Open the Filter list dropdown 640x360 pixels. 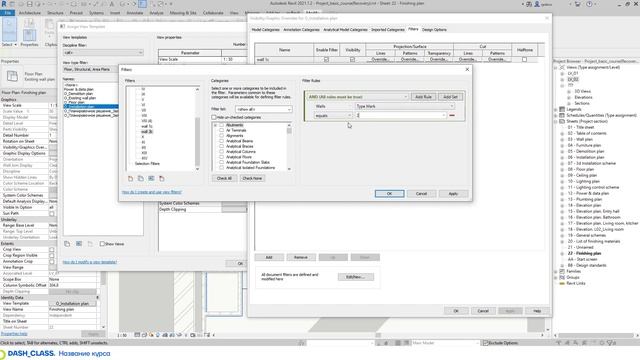[263, 109]
